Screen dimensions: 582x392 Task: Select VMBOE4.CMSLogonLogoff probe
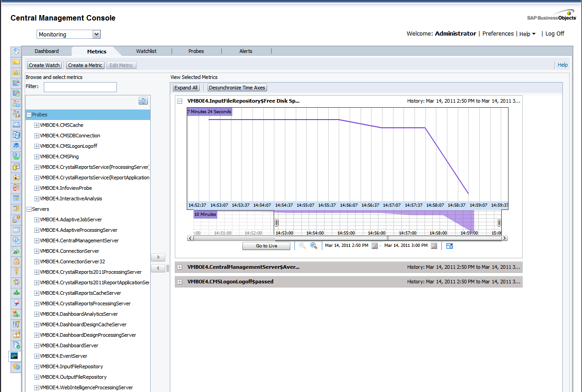[68, 146]
